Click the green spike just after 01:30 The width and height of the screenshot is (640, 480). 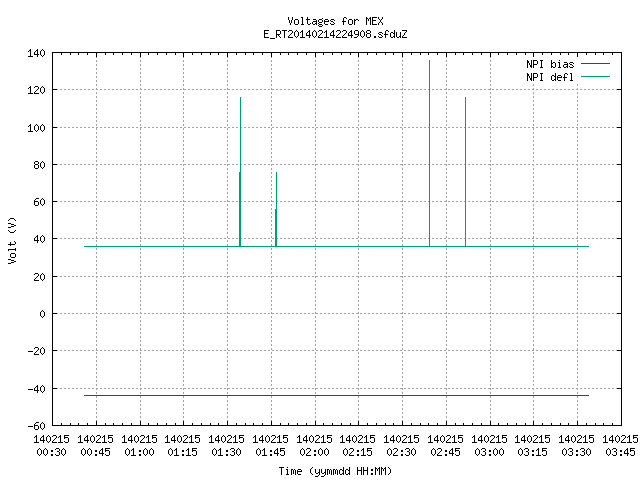(x=240, y=171)
